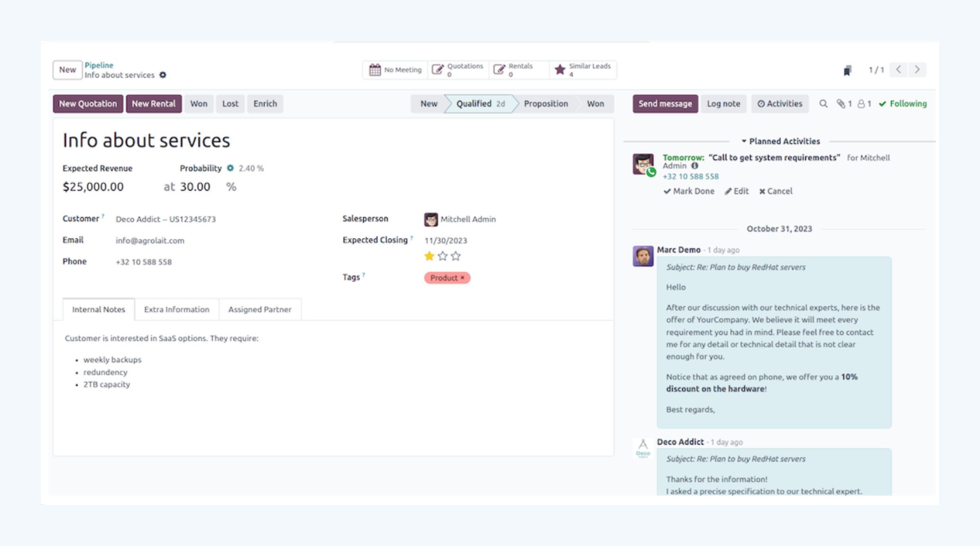Click the automated probability 2.40 %

[x=251, y=168]
